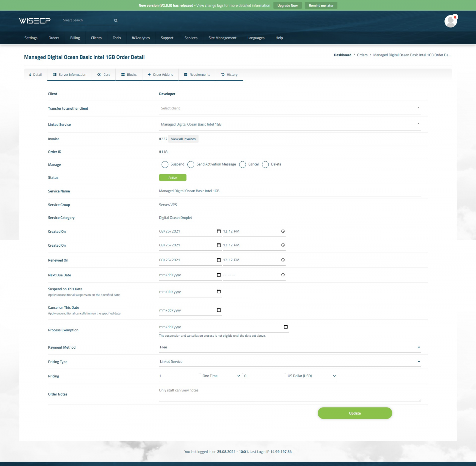Open the Settings menu
Viewport: 476px width, 466px height.
[x=31, y=38]
